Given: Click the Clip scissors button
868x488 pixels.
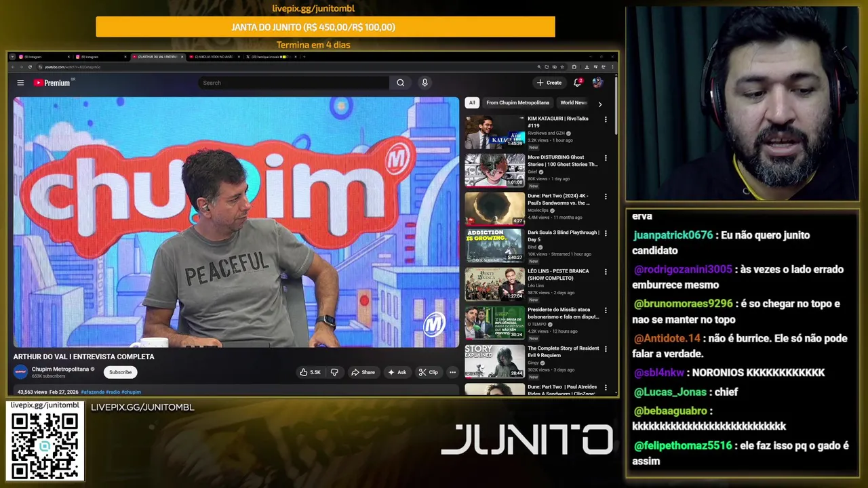Looking at the screenshot, I should 429,372.
